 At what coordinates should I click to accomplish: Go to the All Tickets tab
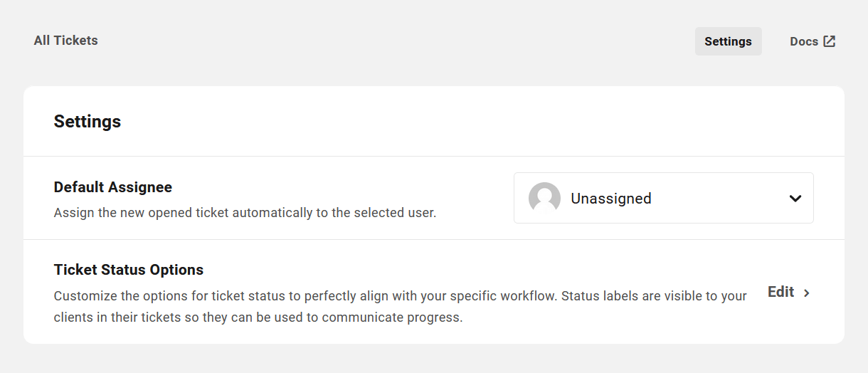point(65,41)
